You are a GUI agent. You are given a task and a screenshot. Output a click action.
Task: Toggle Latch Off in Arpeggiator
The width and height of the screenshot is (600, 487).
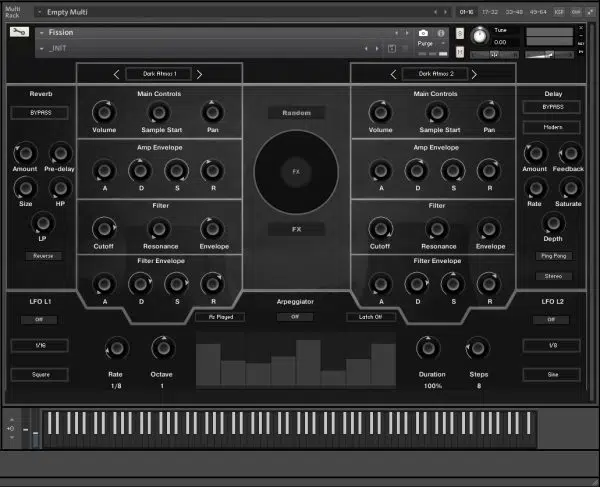click(x=371, y=316)
